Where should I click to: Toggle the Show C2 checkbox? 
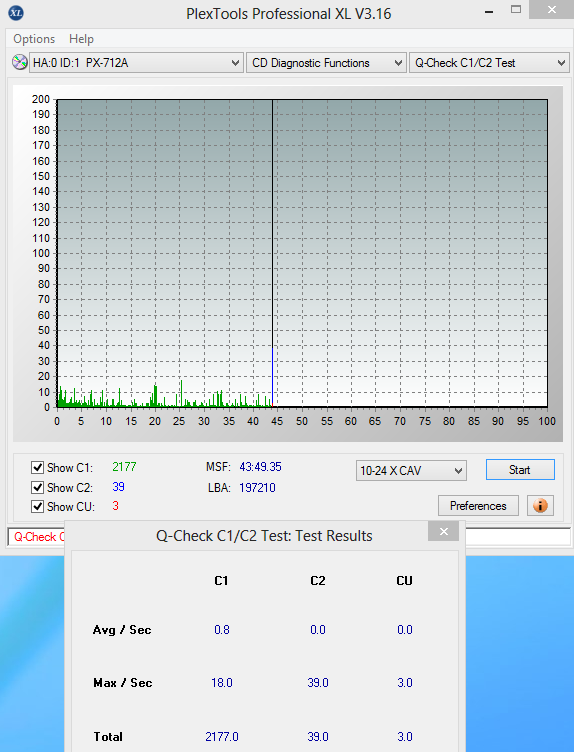(x=37, y=487)
